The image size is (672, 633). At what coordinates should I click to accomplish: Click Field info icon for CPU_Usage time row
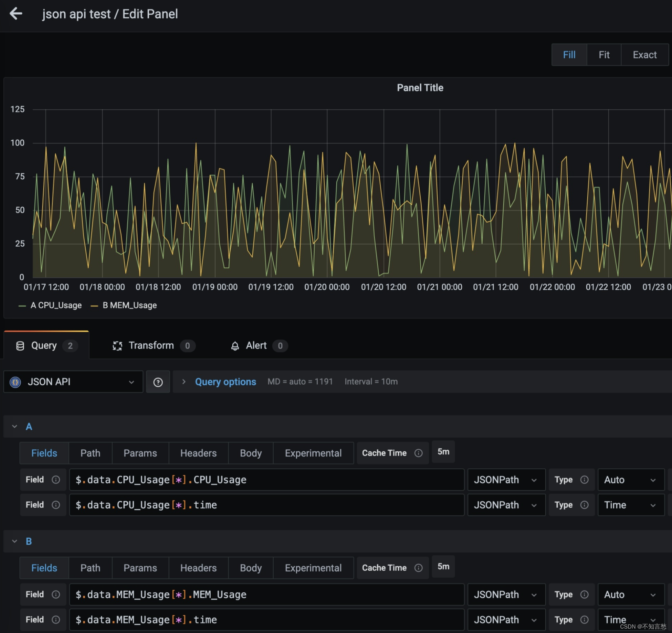point(56,505)
